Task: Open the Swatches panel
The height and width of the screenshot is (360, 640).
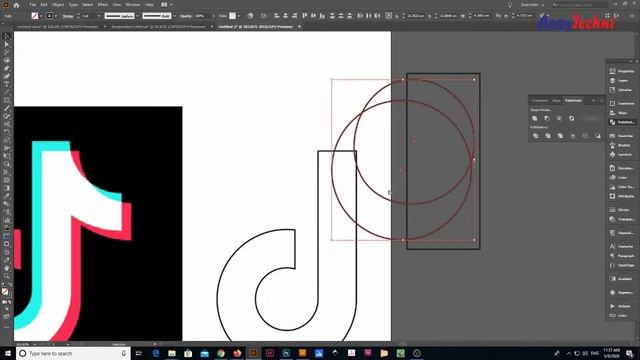Action: click(x=622, y=136)
